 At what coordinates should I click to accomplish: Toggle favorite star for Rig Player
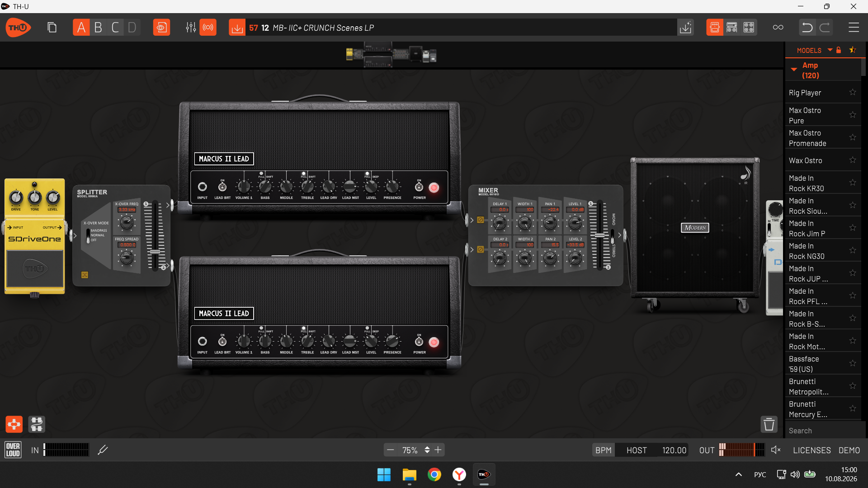click(x=853, y=93)
